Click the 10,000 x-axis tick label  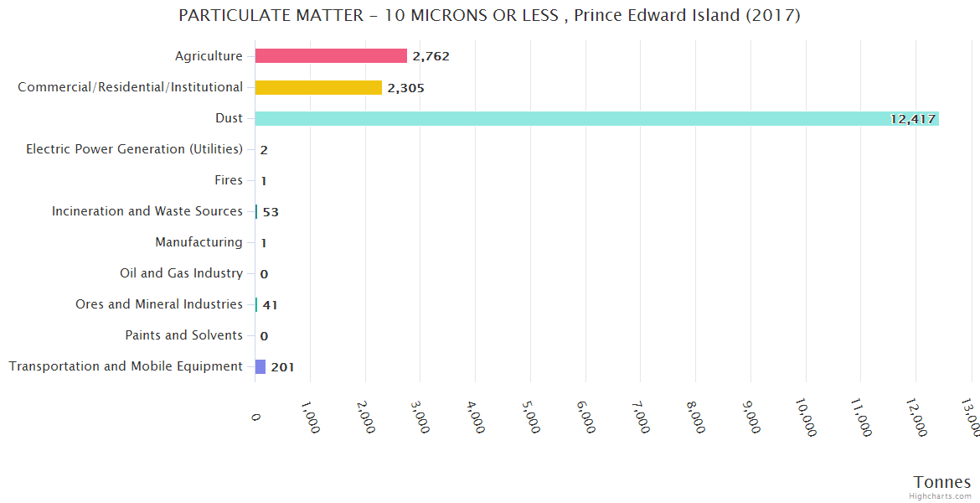click(808, 417)
